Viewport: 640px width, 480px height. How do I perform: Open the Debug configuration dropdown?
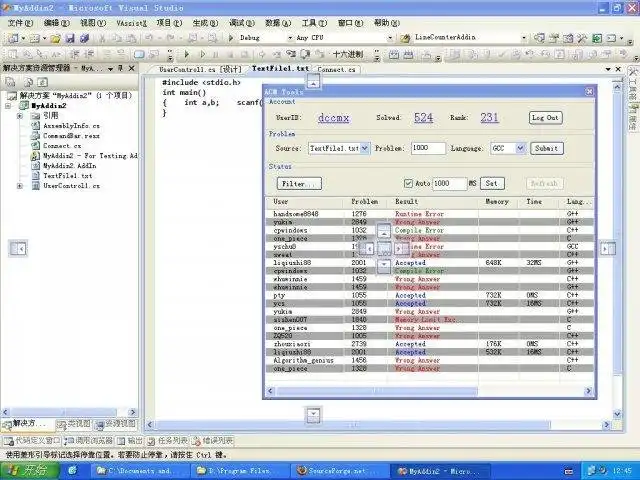click(x=290, y=38)
